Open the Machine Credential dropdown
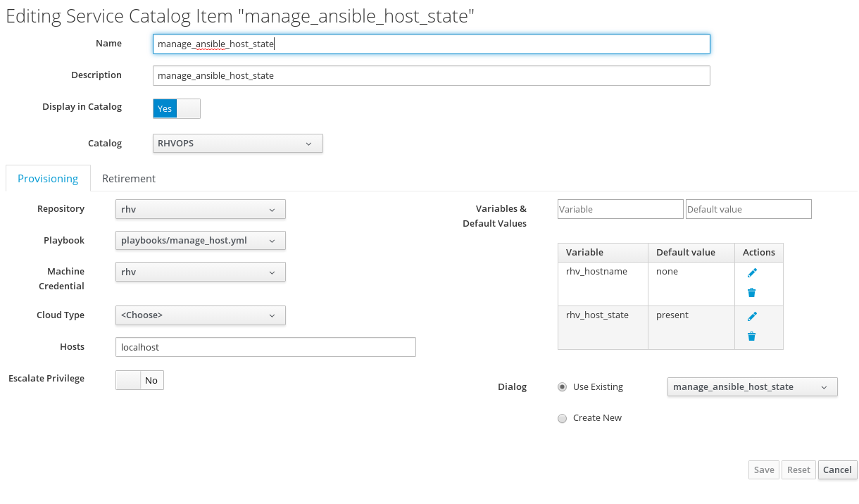The width and height of the screenshot is (859, 504). tap(201, 272)
